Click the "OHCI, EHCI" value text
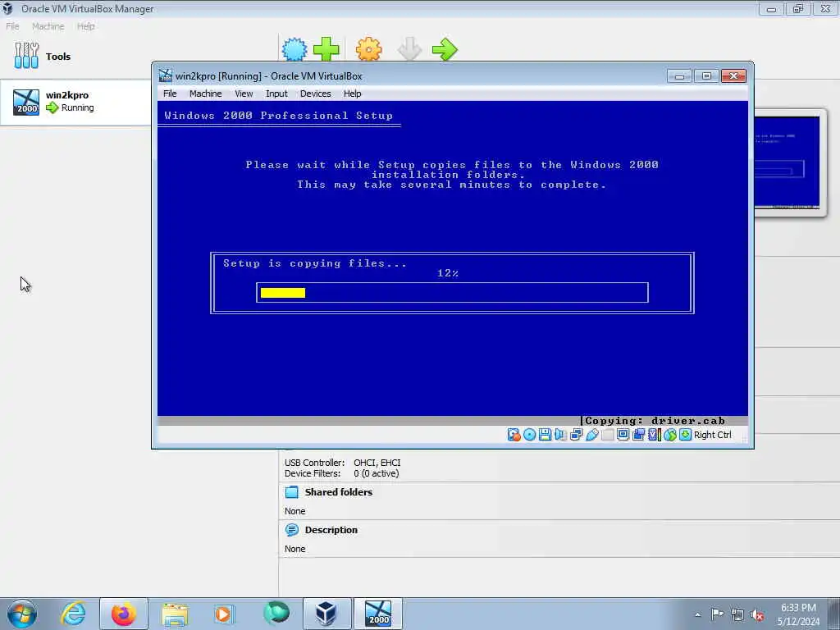840x630 pixels. [x=377, y=463]
